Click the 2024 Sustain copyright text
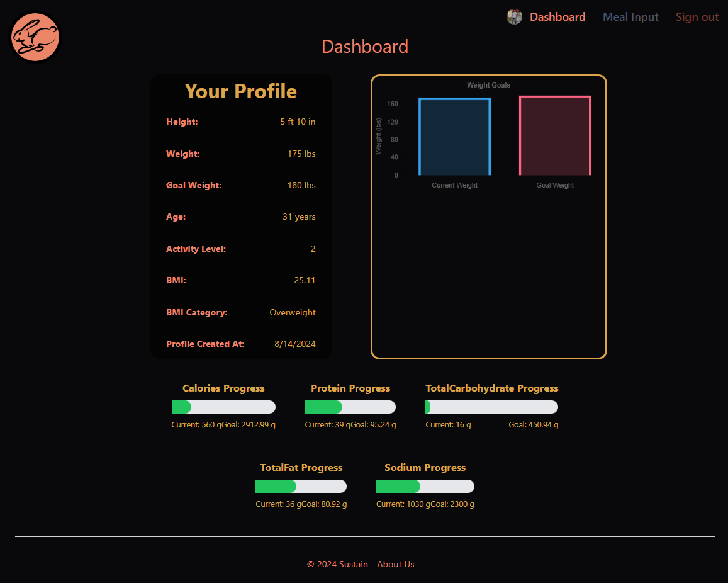728x583 pixels. [338, 564]
